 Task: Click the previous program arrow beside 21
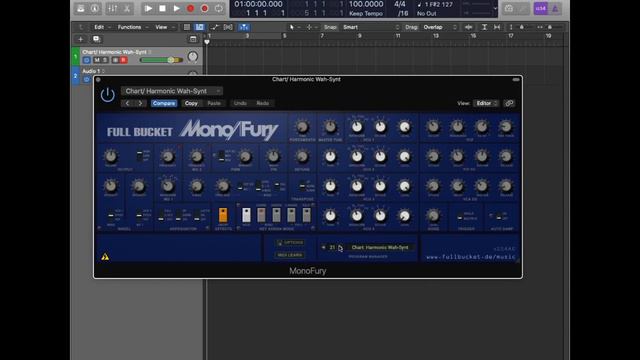pos(324,247)
